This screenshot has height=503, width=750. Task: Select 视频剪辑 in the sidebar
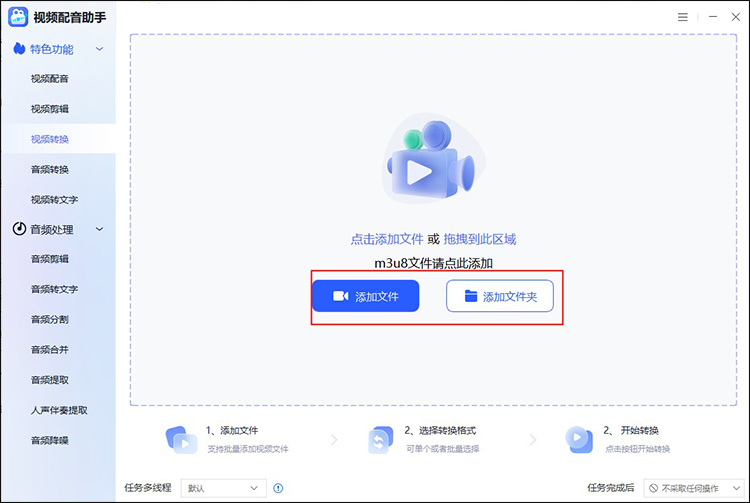coord(50,109)
